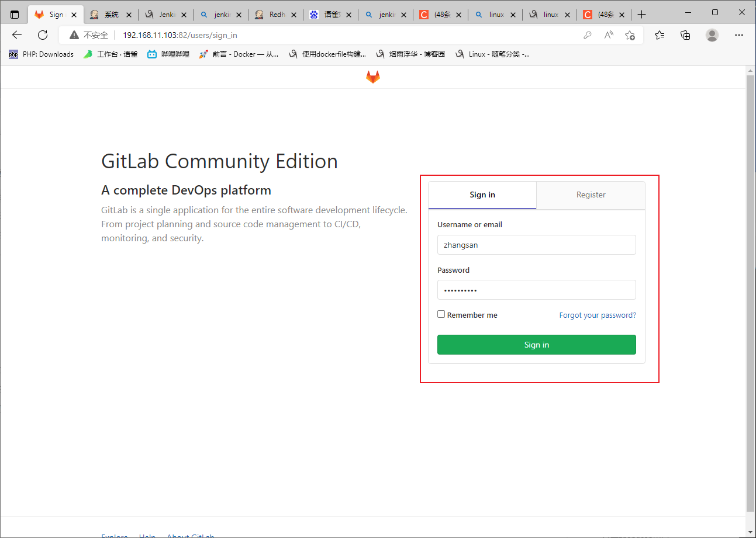Click the GitLab fox logo at page top
The image size is (756, 538).
coord(373,77)
